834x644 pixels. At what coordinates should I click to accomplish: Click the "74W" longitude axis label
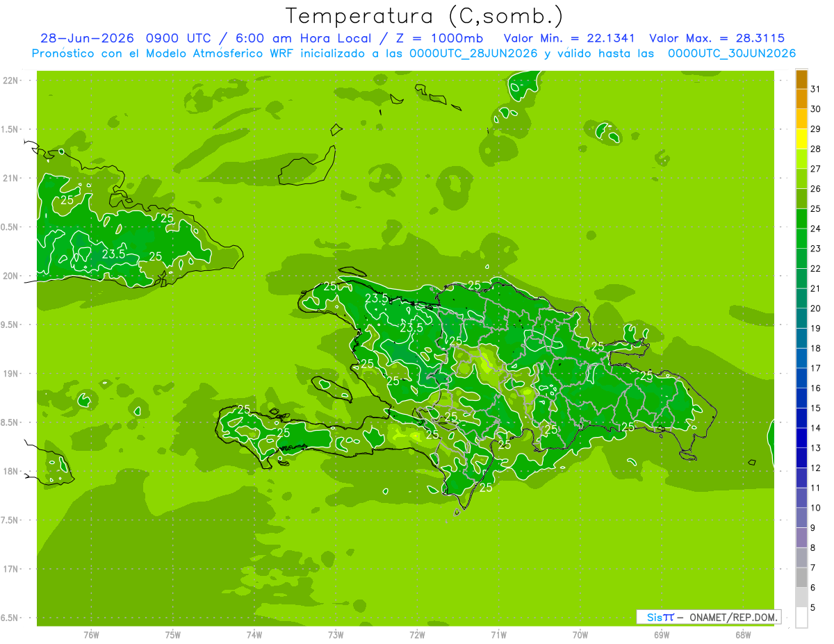(254, 635)
